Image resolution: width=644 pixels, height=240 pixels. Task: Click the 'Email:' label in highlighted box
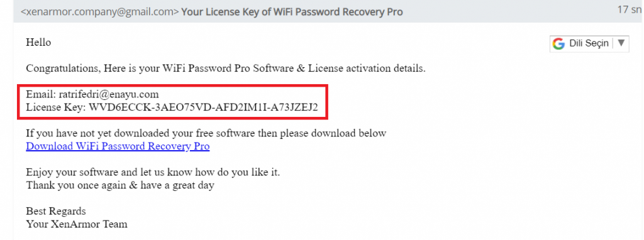pos(41,94)
